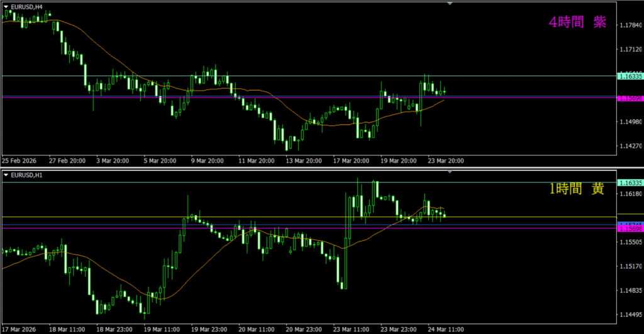
Task: Select the 1.16335 price tag in H4 chart
Action: (630, 76)
